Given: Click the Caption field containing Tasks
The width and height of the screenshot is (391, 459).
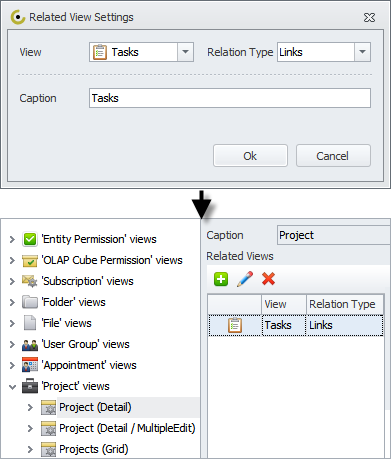Looking at the screenshot, I should [x=230, y=98].
